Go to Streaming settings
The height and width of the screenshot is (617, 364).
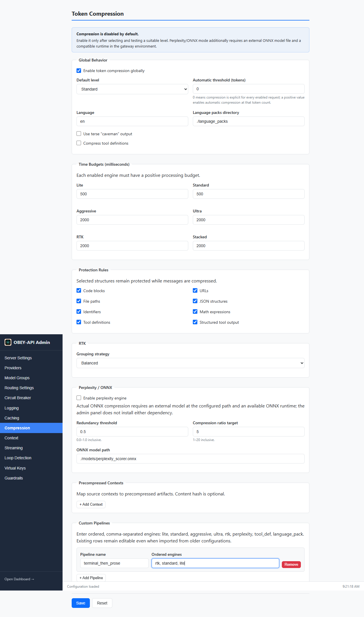click(x=31, y=448)
